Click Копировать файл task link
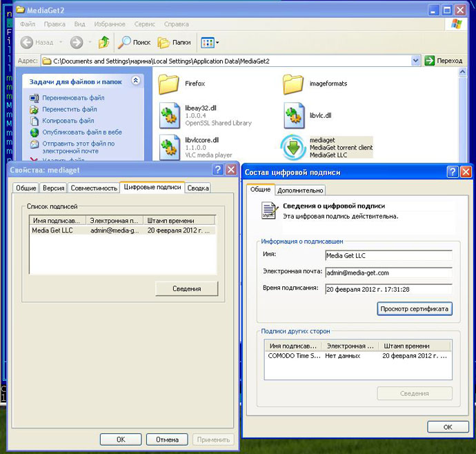This screenshot has width=476, height=454. coord(68,121)
